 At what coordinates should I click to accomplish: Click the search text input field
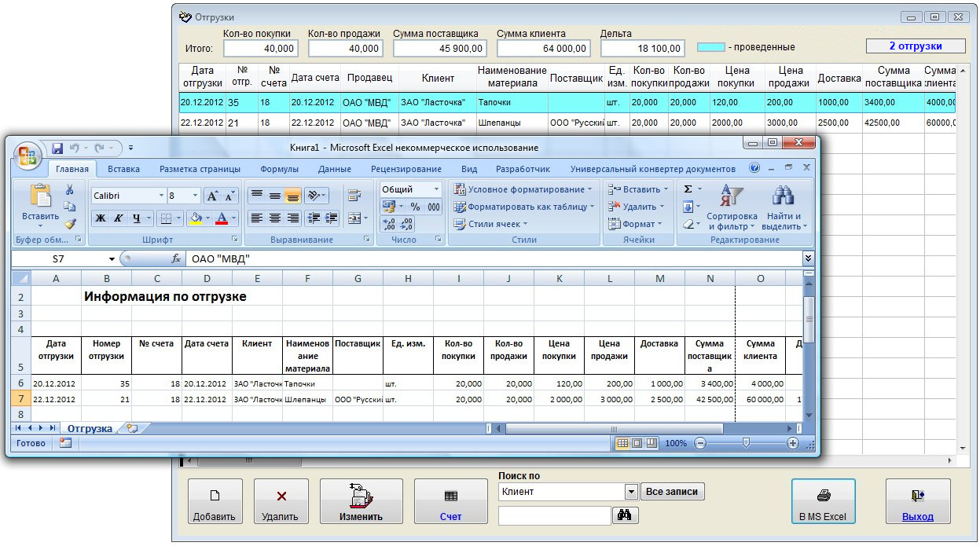pos(554,515)
